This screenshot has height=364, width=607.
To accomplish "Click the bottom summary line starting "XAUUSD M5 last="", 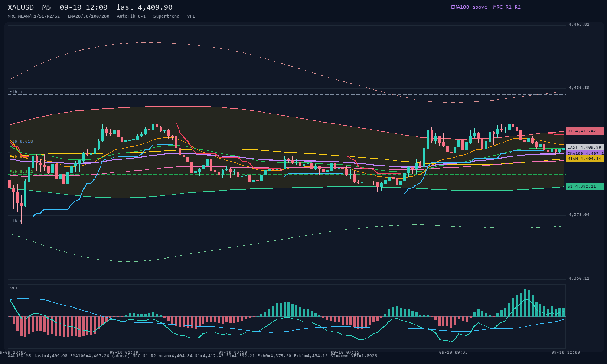I will coord(192,356).
